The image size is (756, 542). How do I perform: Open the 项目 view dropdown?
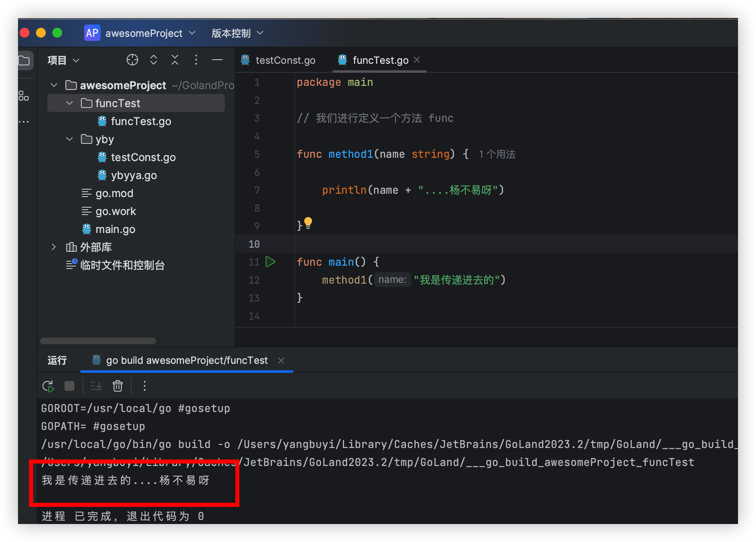(63, 60)
